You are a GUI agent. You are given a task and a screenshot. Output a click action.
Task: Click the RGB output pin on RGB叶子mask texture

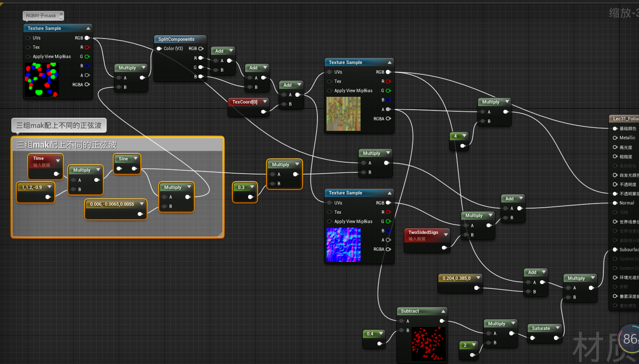click(88, 38)
